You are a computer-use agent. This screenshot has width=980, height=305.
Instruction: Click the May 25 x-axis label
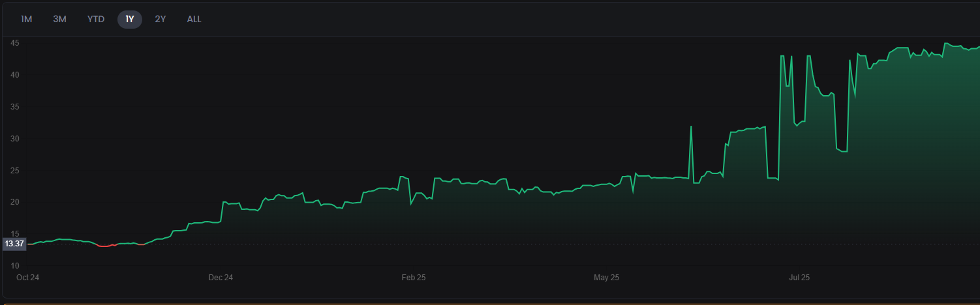[606, 278]
